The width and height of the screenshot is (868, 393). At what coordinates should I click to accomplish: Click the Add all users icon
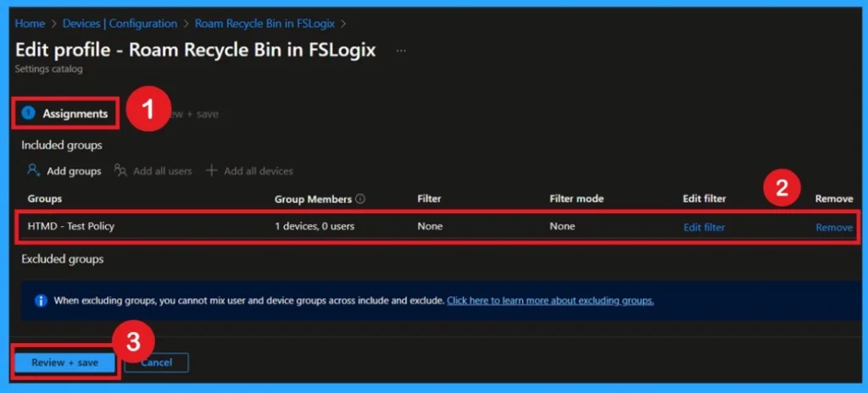(x=121, y=171)
